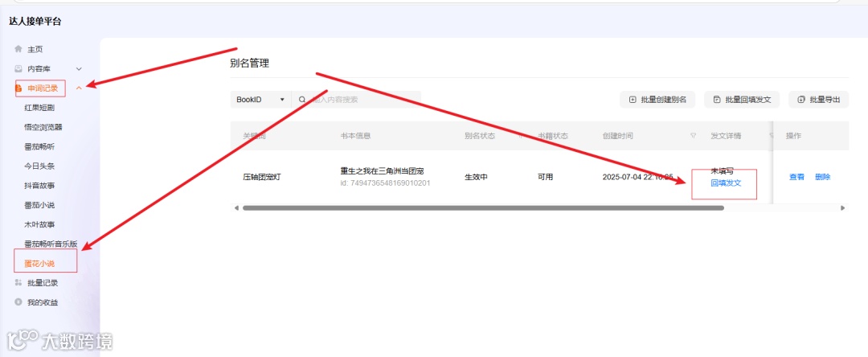The image size is (868, 357).
Task: Open 悟空浏览器 submenu item
Action: pyautogui.click(x=43, y=127)
